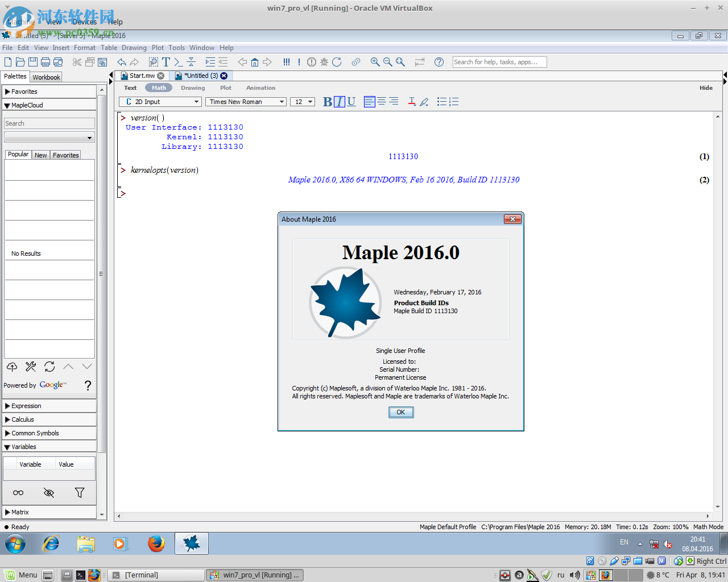Click the MapleCloud Search field
The width and height of the screenshot is (728, 582).
click(x=49, y=123)
